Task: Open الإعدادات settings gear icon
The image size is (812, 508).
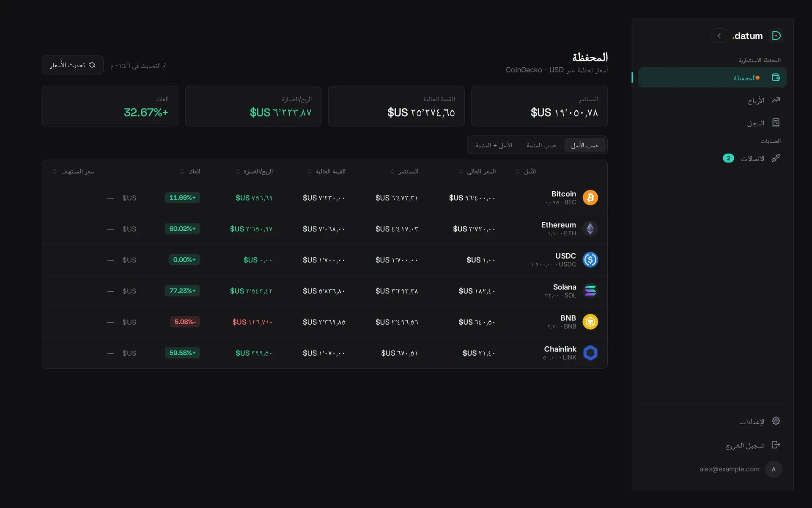Action: [x=776, y=421]
